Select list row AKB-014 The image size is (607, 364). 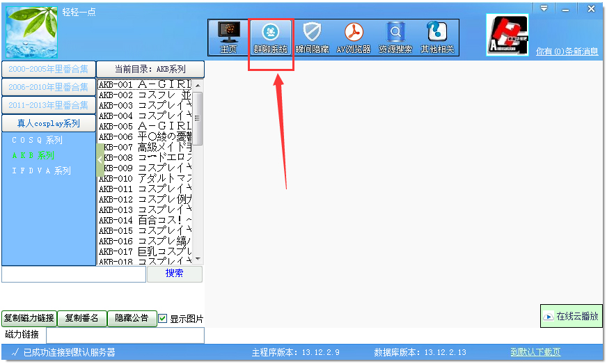click(x=145, y=221)
